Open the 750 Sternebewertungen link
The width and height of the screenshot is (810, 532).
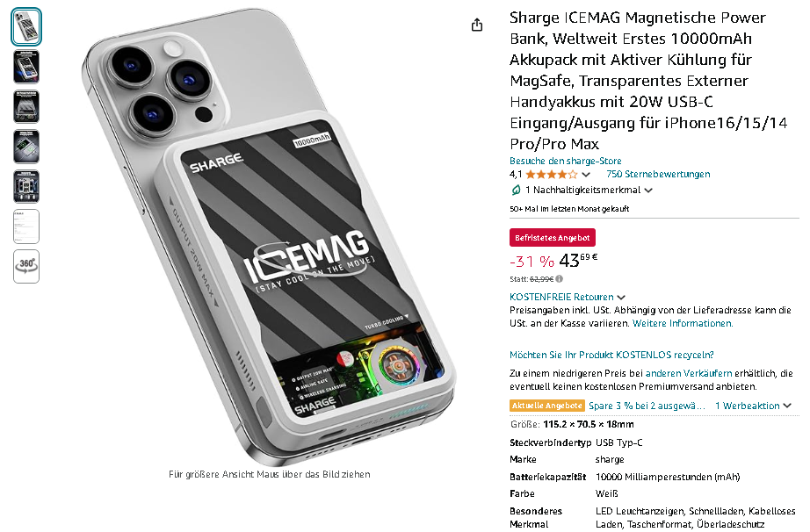point(658,175)
